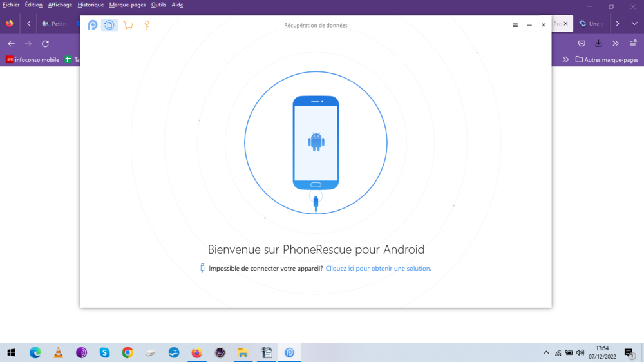
Task: Open the Historique menu
Action: click(x=91, y=5)
